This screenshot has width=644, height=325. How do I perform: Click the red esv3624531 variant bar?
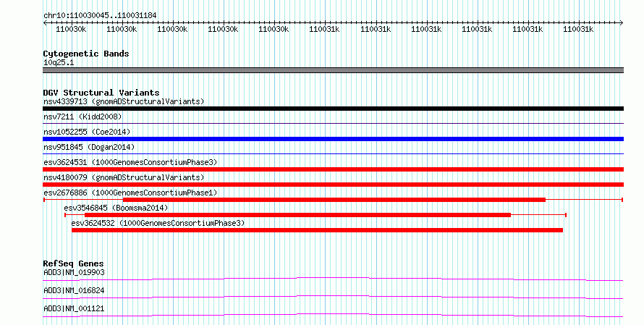point(333,169)
